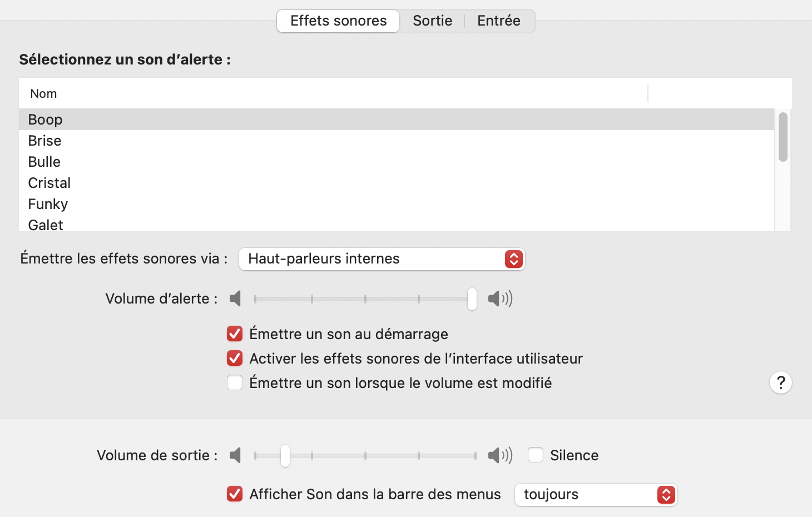Screen dimensions: 812x517
Task: Check the Silence box to mute output
Action: [535, 455]
